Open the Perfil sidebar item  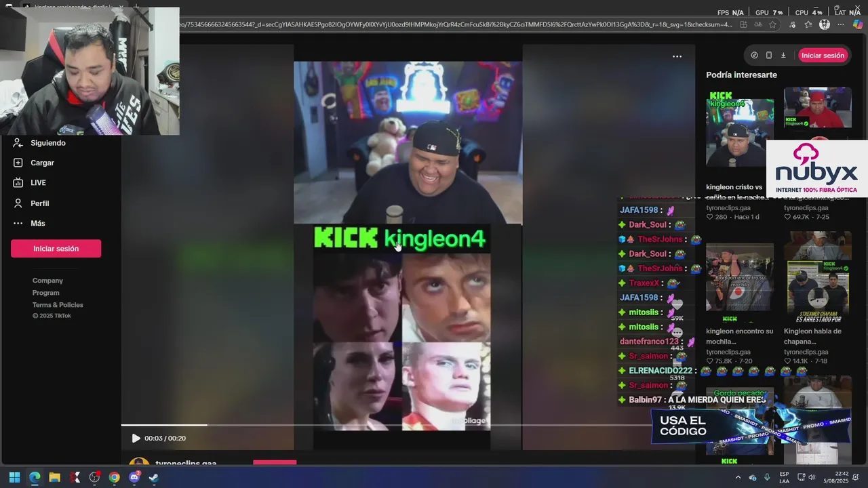31,203
